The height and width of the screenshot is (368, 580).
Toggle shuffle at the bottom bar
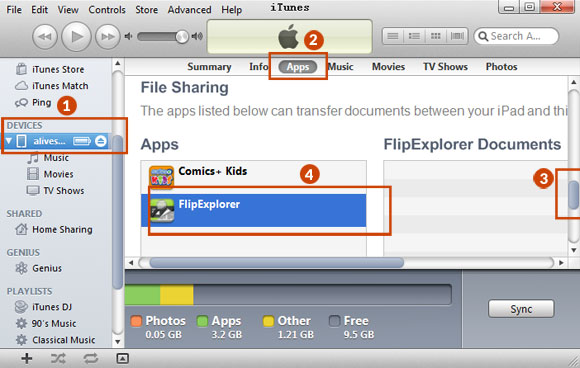58,358
